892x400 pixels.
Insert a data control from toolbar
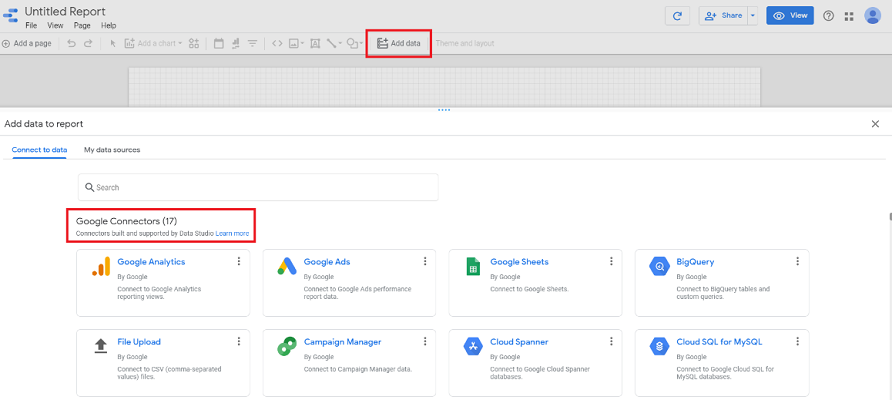236,43
